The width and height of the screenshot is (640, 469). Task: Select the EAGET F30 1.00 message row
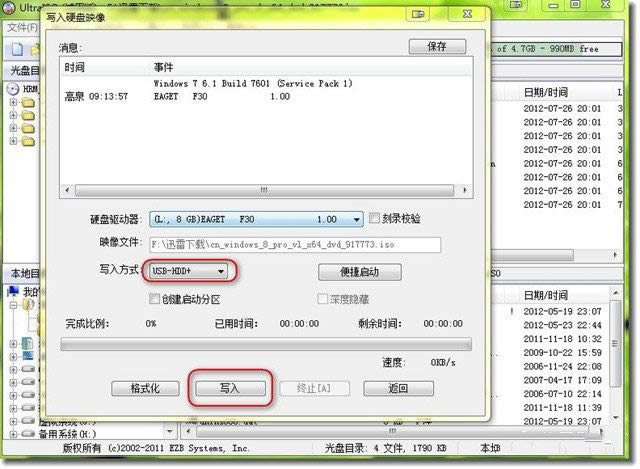(x=221, y=97)
